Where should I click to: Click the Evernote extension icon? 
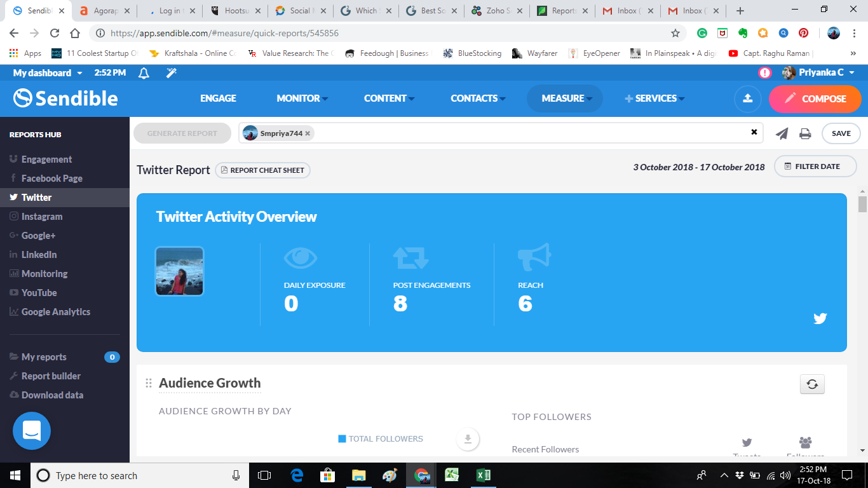coord(743,33)
